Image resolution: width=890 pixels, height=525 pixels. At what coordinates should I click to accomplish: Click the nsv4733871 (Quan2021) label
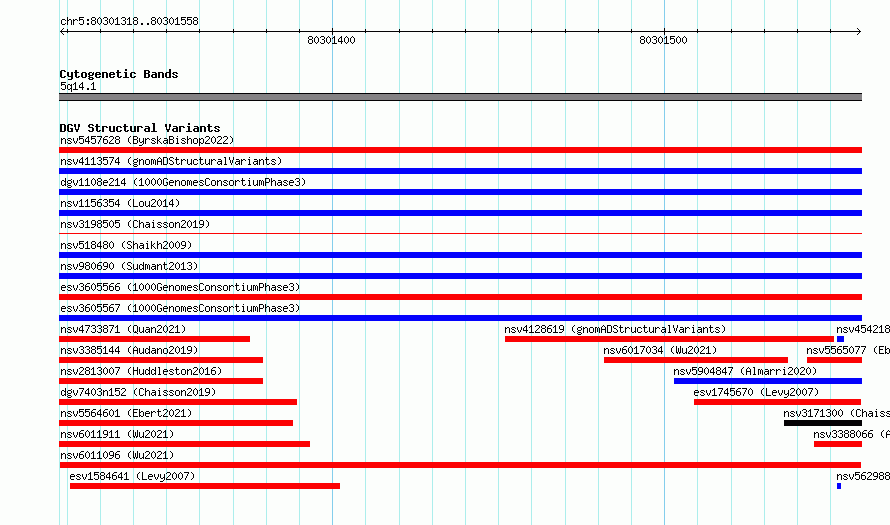click(123, 329)
